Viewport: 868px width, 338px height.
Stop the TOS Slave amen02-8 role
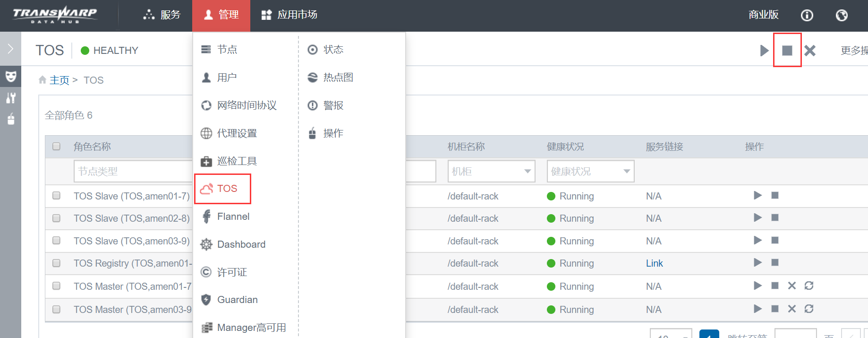pos(775,217)
